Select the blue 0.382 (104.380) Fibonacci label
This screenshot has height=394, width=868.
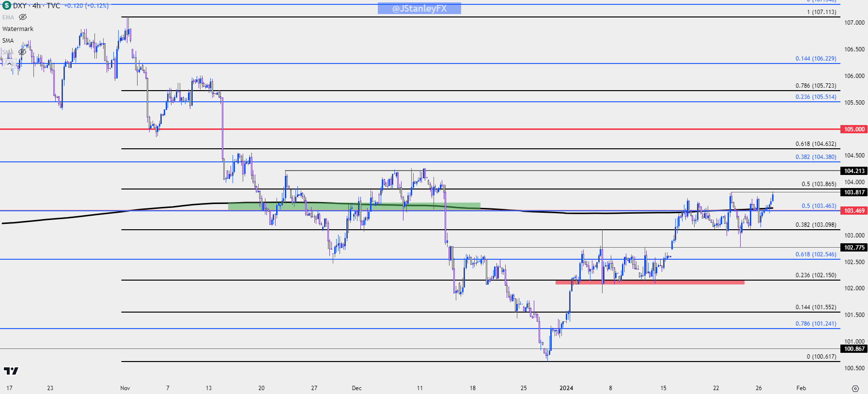(816, 157)
